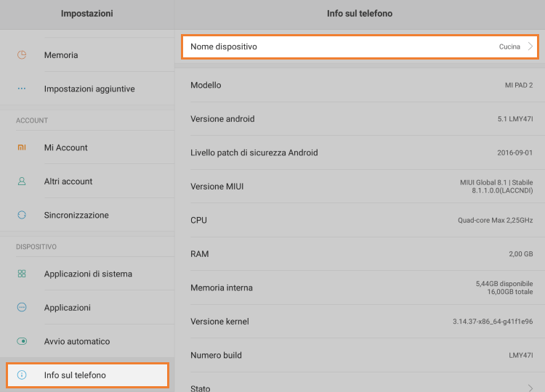This screenshot has width=545, height=392.
Task: Click the ACCOUNT section header
Action: tap(32, 121)
